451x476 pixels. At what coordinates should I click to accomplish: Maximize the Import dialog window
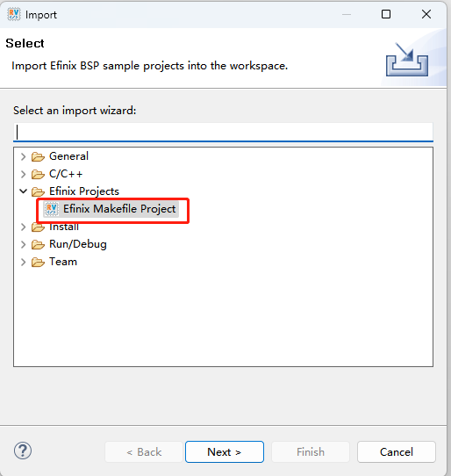click(x=386, y=14)
